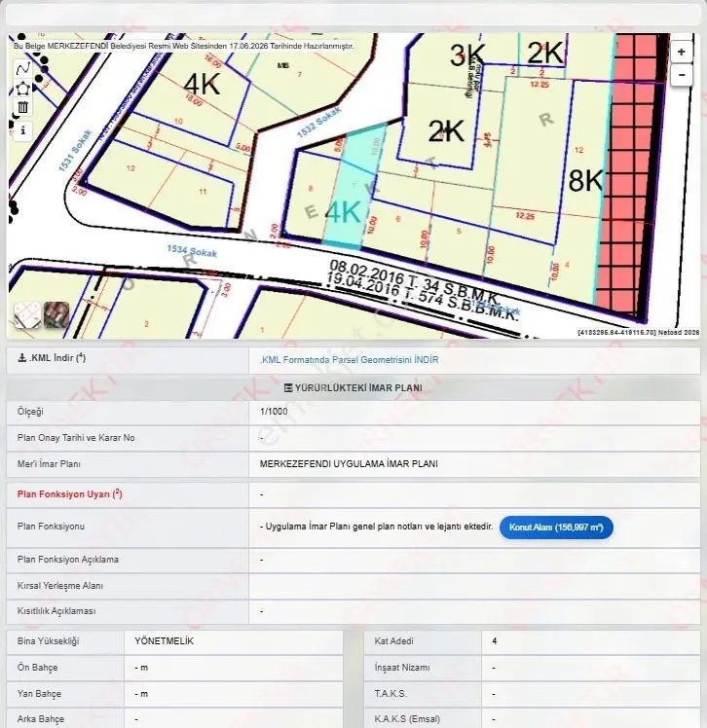Click the trash delete-drawing icon
This screenshot has width=707, height=728.
point(22,107)
